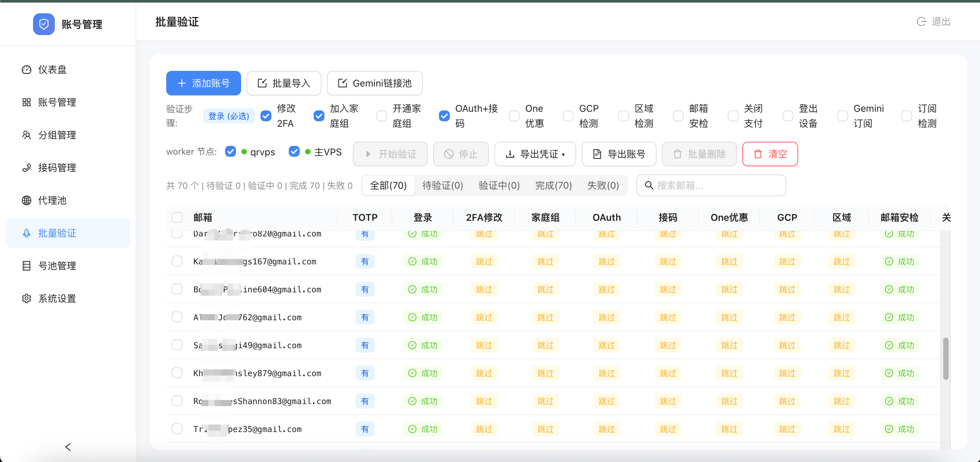Toggle the 主VPS worker node checkbox
980x462 pixels.
click(294, 152)
